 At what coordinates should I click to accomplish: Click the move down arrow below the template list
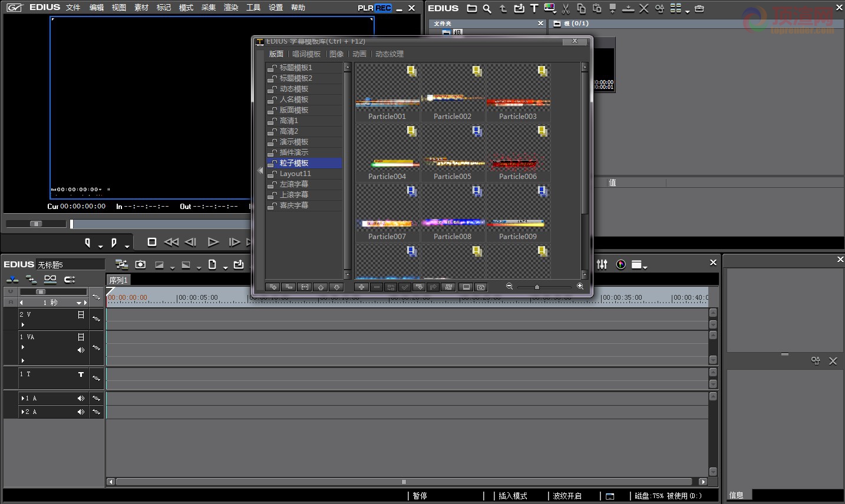point(336,287)
